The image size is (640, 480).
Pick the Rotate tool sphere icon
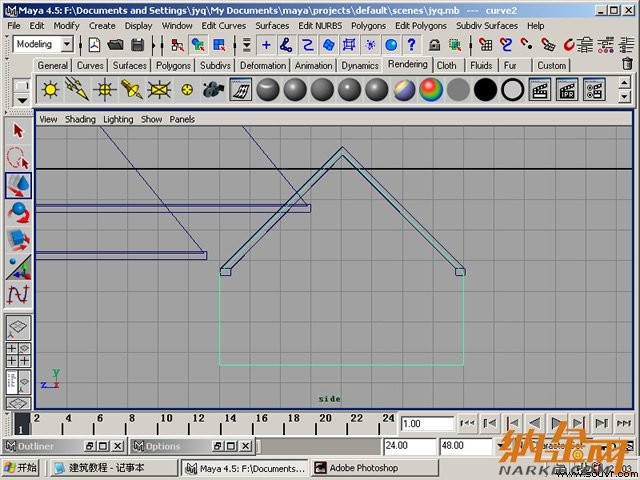click(18, 212)
